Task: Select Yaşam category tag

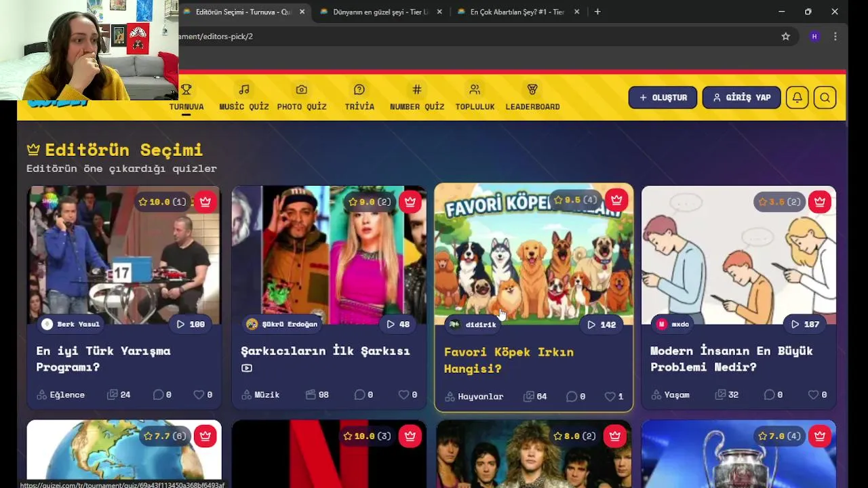Action: 670,394
